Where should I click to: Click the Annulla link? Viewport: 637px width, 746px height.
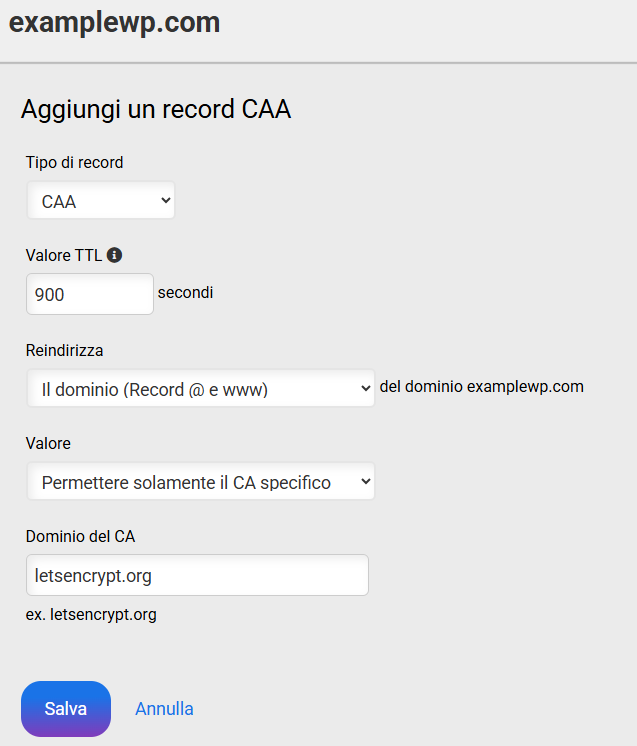164,709
